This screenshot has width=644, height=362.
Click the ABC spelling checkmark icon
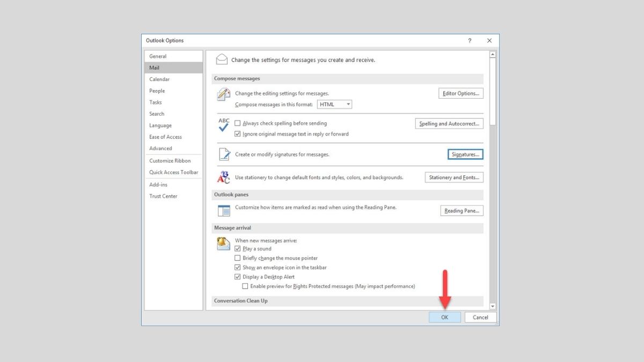click(224, 125)
